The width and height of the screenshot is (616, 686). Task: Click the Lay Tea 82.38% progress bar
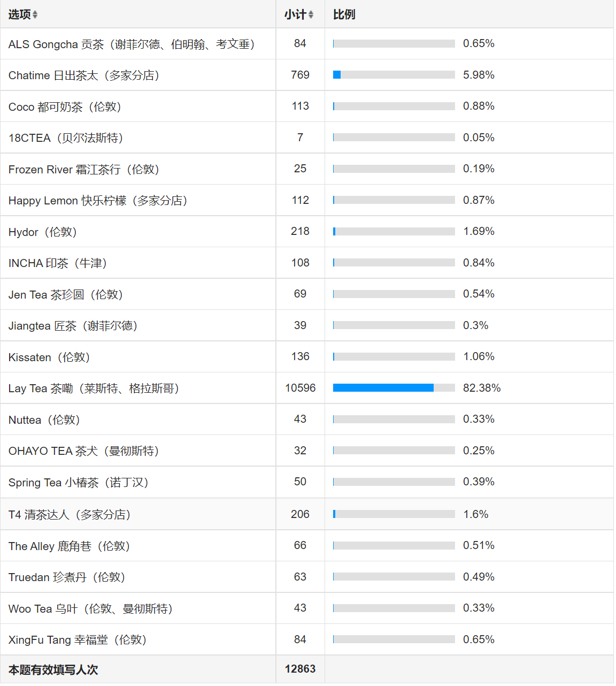[394, 388]
